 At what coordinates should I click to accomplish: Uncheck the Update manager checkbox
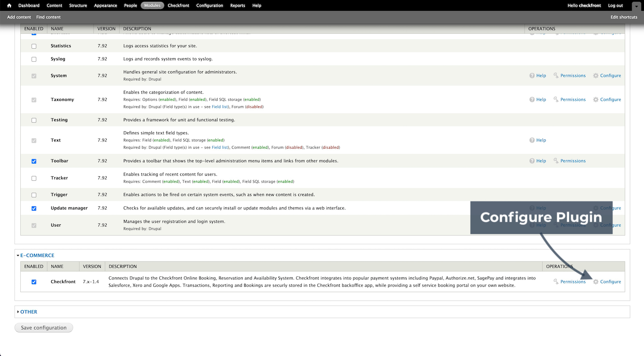34,208
